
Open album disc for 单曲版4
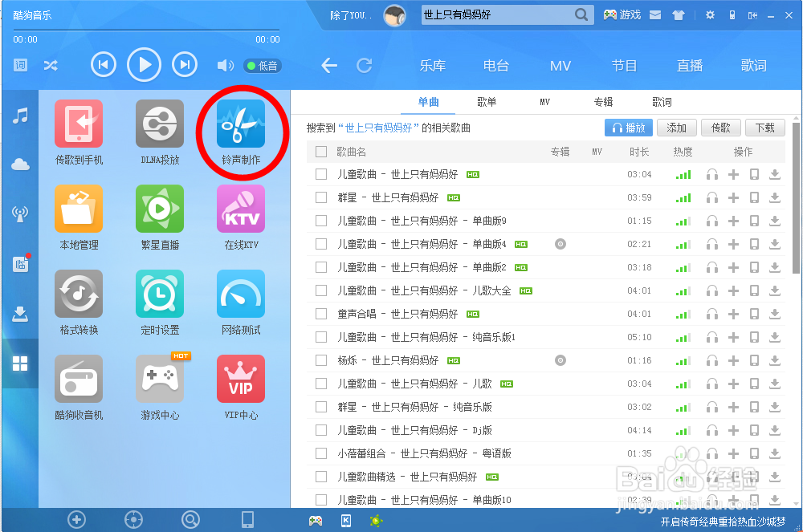click(560, 244)
